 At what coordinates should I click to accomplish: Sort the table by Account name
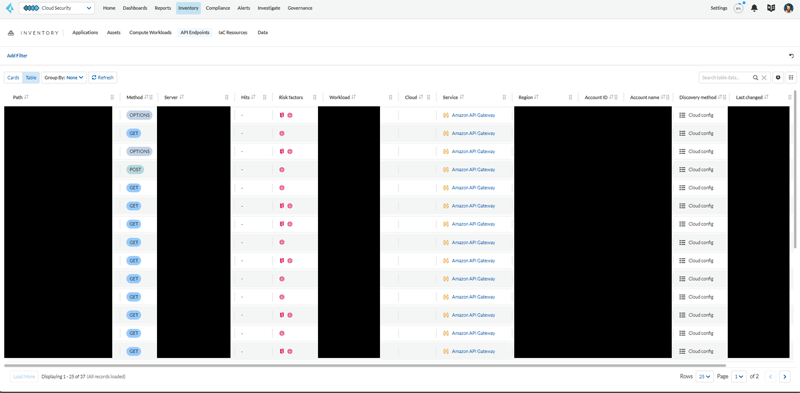tap(663, 97)
